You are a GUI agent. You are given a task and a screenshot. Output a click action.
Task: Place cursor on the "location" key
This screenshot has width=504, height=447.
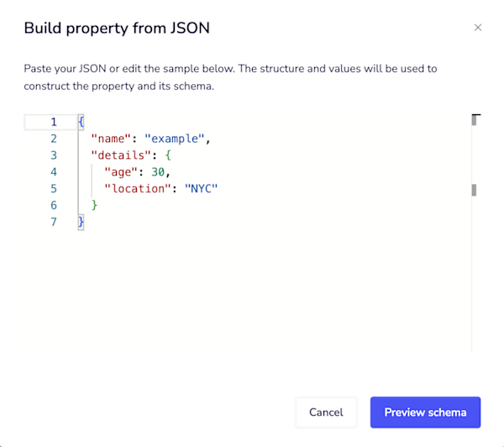140,188
